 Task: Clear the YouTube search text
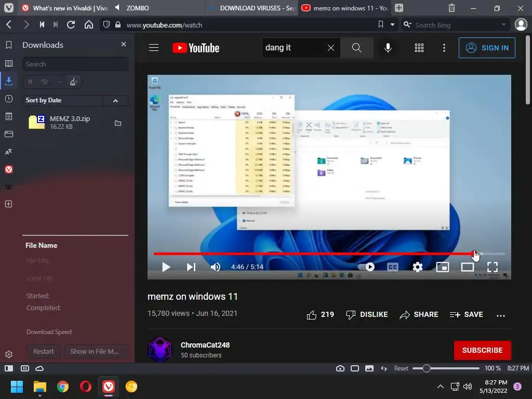(331, 48)
